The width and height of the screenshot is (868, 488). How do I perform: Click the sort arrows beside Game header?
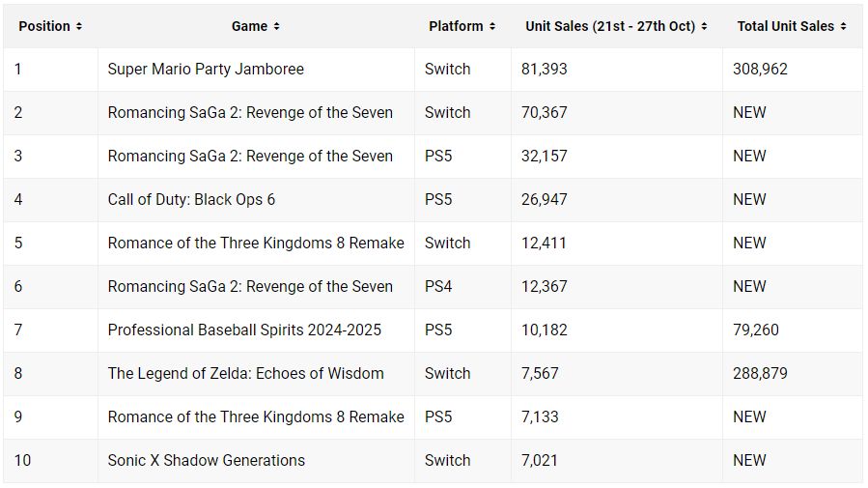(277, 27)
